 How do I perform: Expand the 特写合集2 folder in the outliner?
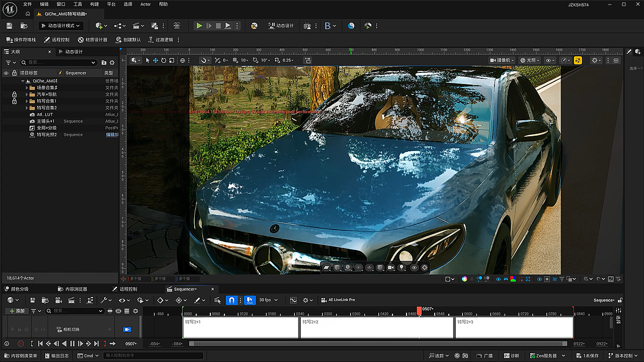27,108
